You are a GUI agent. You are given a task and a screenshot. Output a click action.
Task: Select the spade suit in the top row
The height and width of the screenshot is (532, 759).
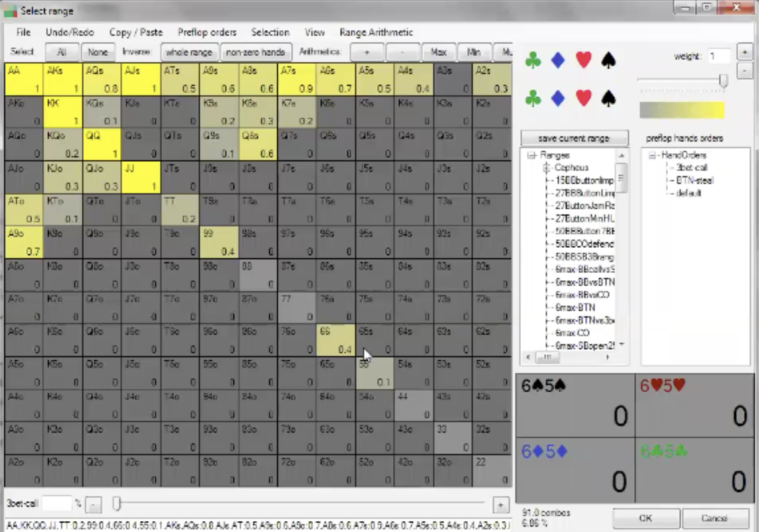tap(609, 60)
